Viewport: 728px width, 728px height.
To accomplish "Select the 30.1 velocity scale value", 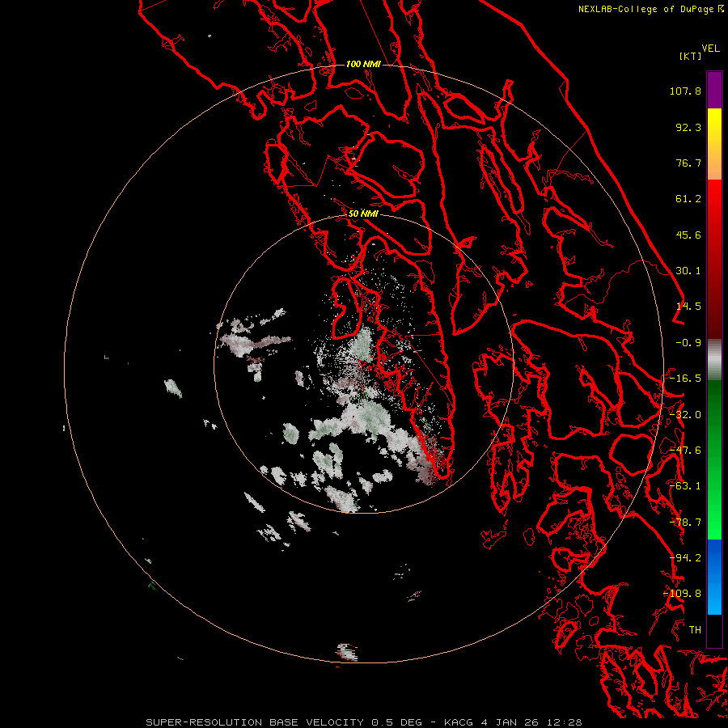I will coord(688,271).
